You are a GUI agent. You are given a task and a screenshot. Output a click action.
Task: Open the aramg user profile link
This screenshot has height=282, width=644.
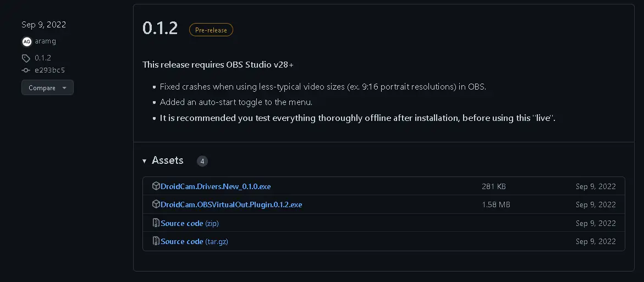click(44, 42)
